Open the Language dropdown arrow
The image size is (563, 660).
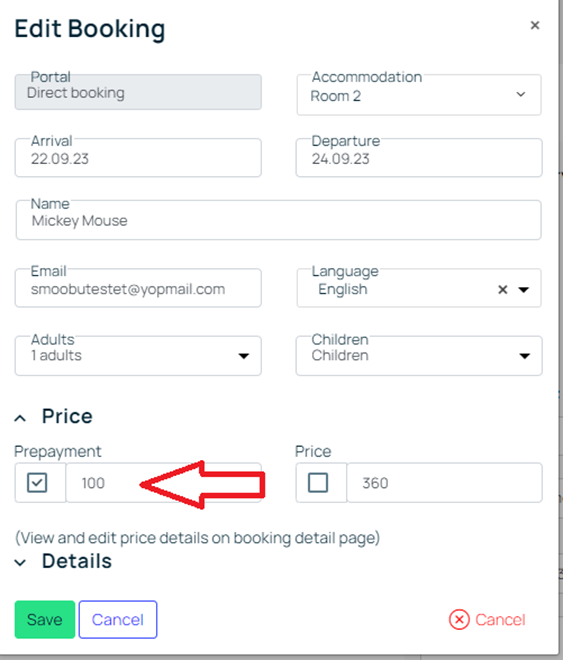[x=524, y=290]
